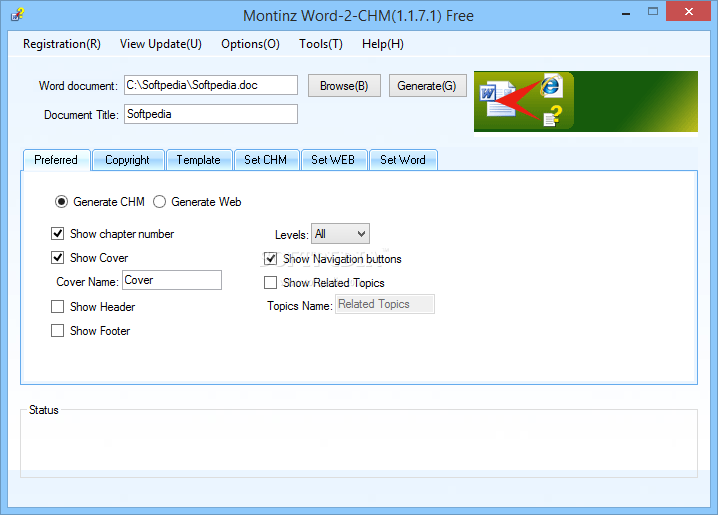Viewport: 718px width, 515px height.
Task: Open the Tools(T) menu
Action: click(x=321, y=44)
